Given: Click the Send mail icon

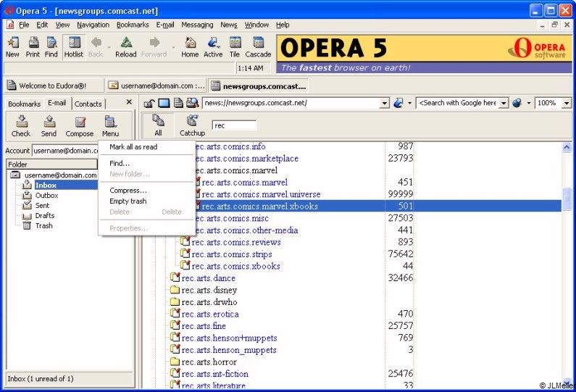Looking at the screenshot, I should 49,126.
